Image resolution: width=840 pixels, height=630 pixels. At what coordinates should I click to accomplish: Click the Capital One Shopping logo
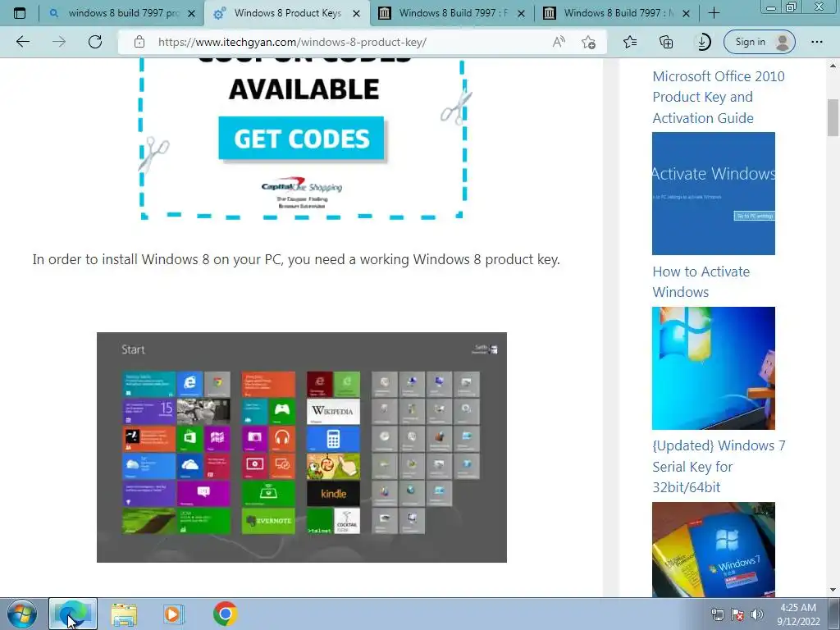302,186
